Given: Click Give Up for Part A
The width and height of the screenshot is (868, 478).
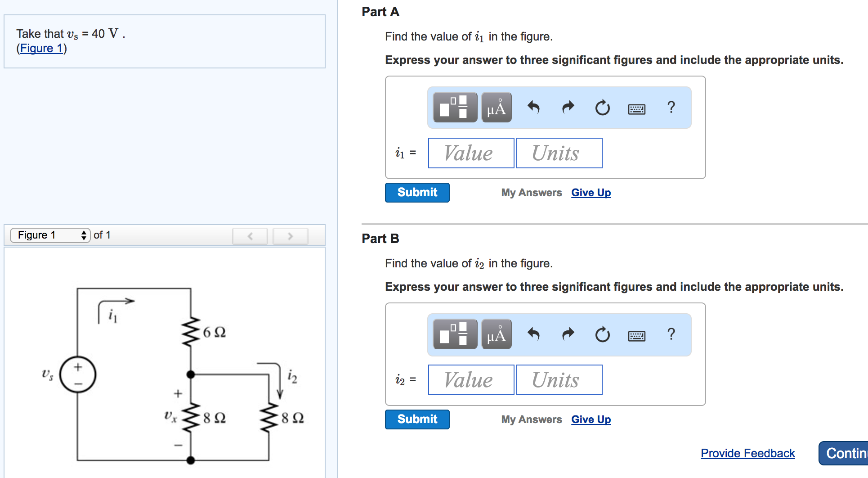Looking at the screenshot, I should [591, 192].
